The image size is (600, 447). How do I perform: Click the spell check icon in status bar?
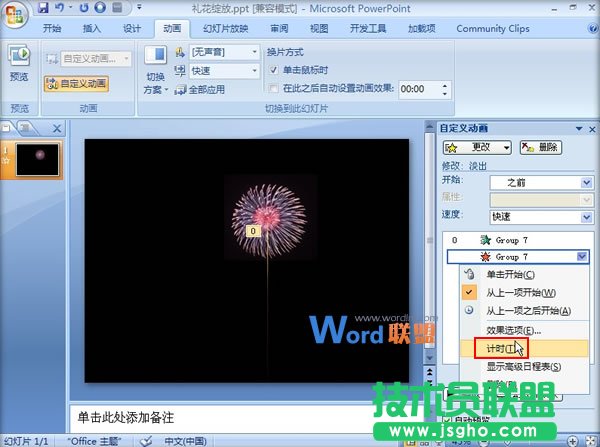146,441
